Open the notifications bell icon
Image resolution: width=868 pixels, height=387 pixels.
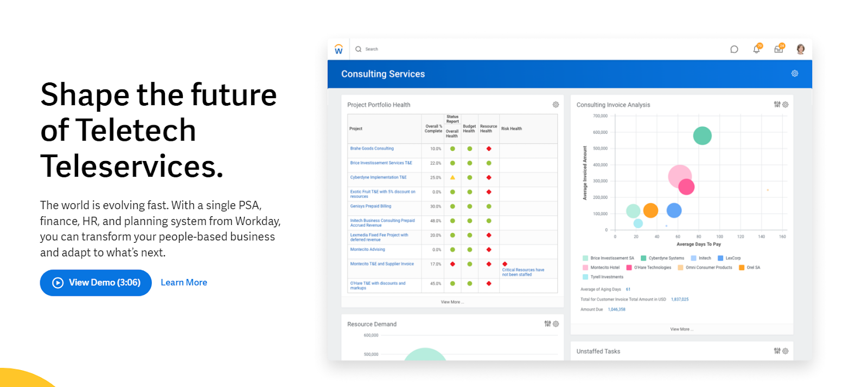click(756, 49)
